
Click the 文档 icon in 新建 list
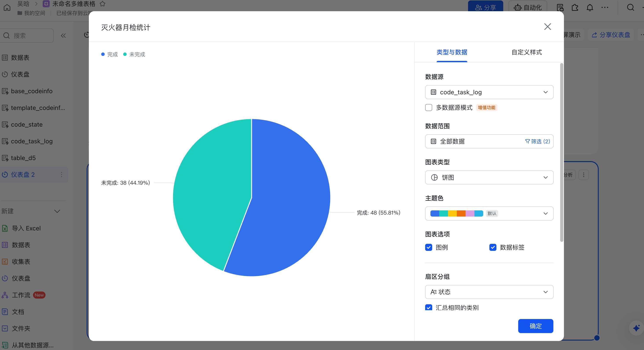click(x=5, y=312)
